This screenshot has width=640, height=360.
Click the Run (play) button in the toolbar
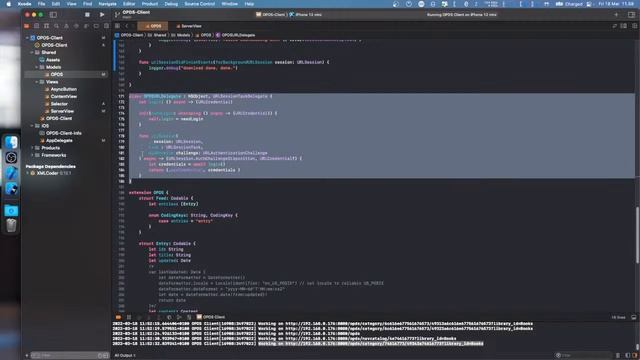point(102,15)
